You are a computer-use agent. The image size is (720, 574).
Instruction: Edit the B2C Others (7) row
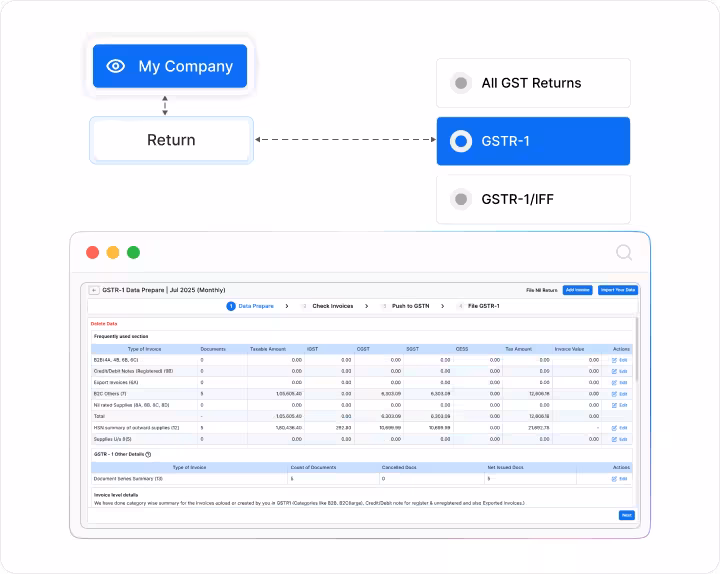(x=619, y=394)
